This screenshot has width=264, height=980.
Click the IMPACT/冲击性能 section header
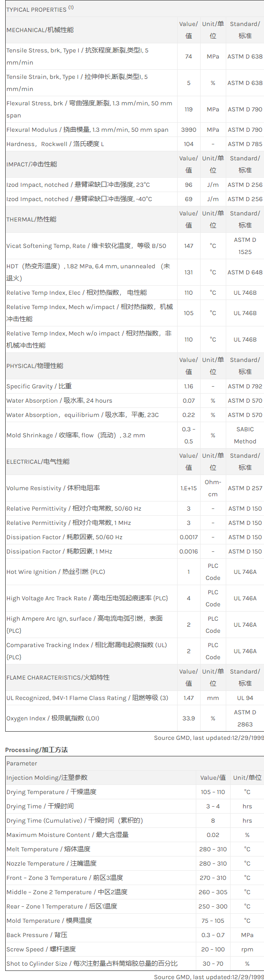(x=32, y=164)
